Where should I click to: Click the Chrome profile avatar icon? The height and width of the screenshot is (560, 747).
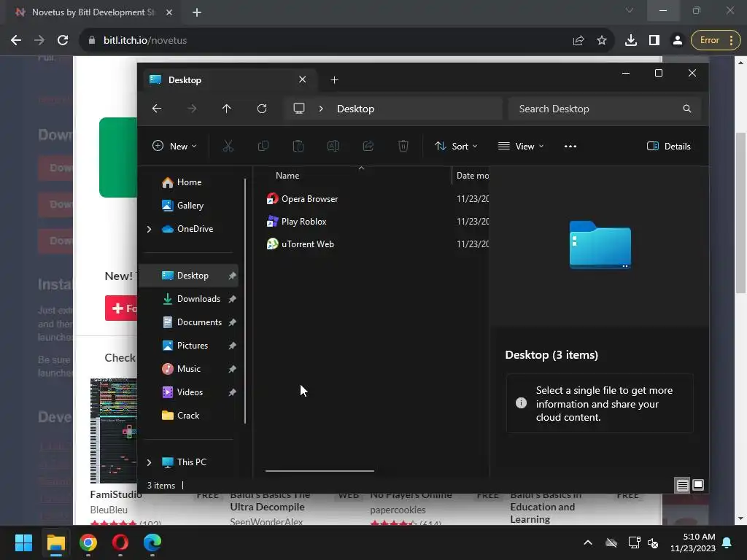pos(677,41)
